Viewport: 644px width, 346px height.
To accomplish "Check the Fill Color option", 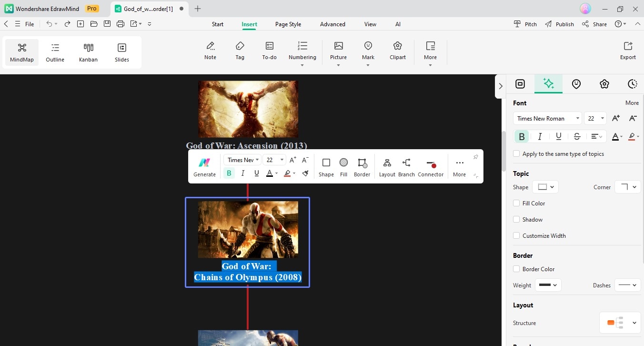I will pyautogui.click(x=516, y=203).
